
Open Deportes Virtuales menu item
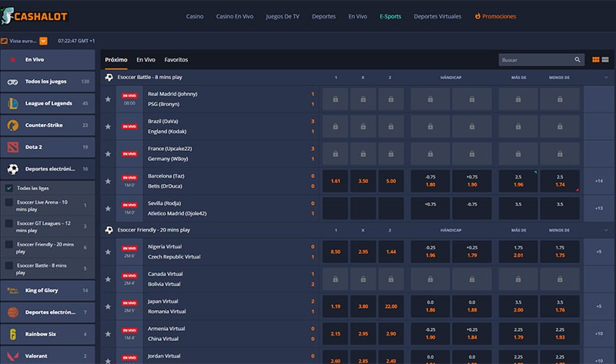point(437,16)
